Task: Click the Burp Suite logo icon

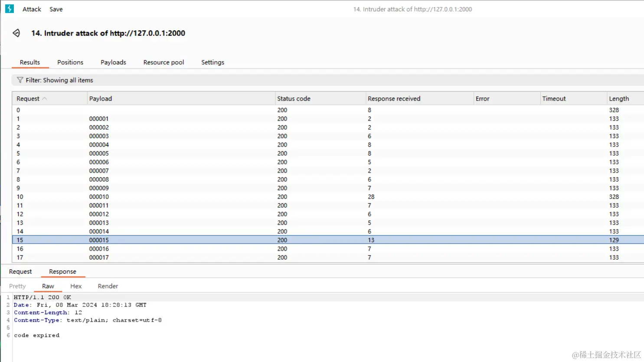Action: click(10, 9)
